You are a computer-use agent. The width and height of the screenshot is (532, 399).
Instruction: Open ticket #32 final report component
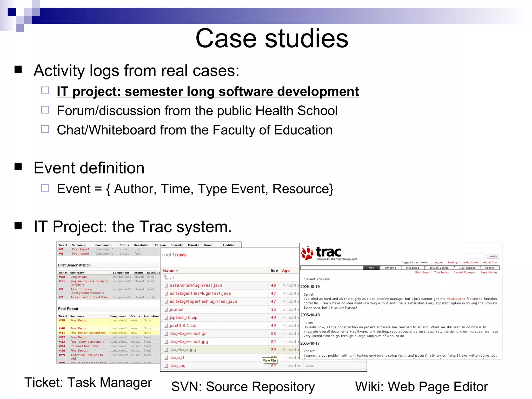(87, 342)
